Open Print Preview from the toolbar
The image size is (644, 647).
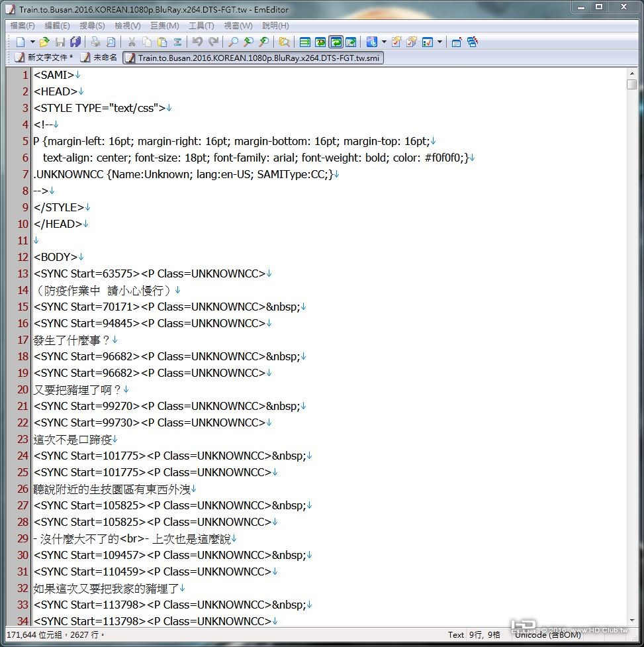111,42
